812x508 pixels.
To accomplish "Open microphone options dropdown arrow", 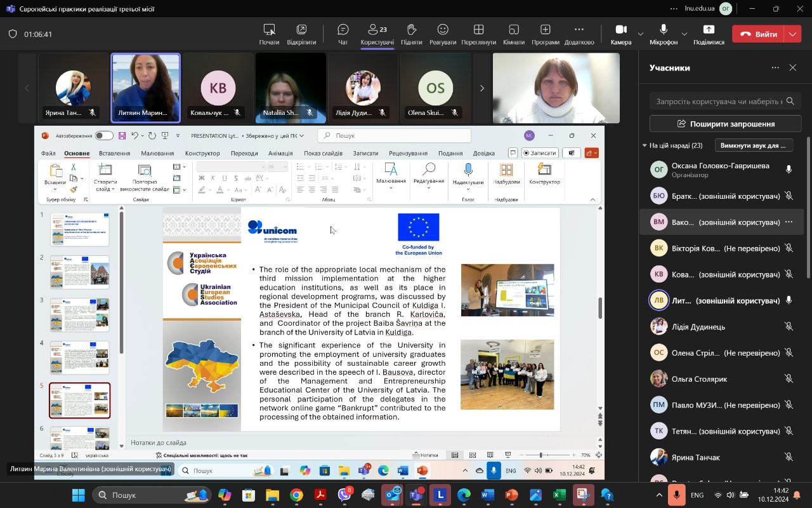I will 684,34.
